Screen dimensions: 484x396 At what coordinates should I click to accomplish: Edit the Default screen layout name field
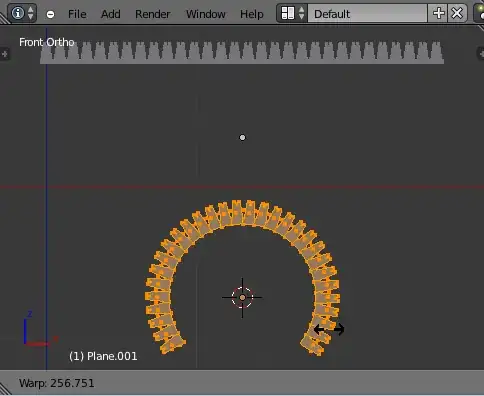click(x=367, y=14)
